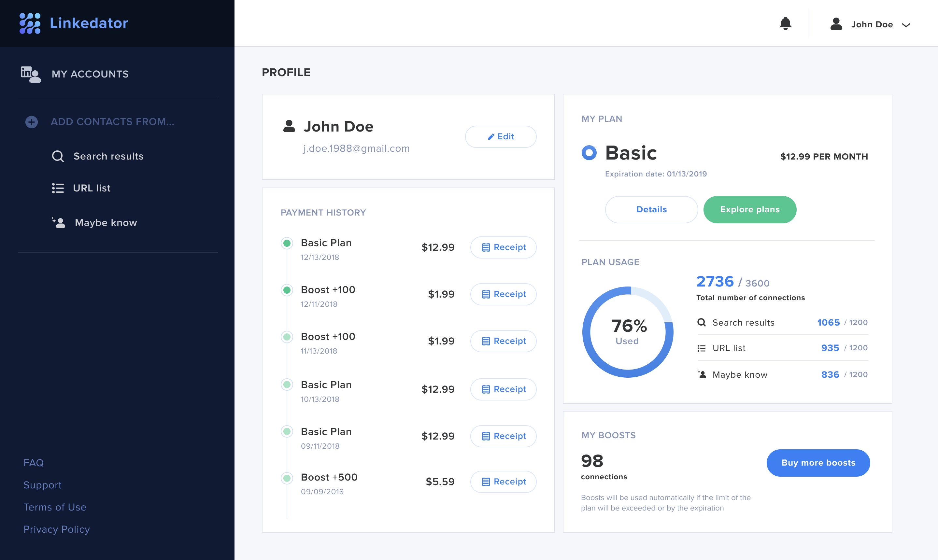Screen dimensions: 938x560
Task: Open the Support page
Action: tap(42, 485)
